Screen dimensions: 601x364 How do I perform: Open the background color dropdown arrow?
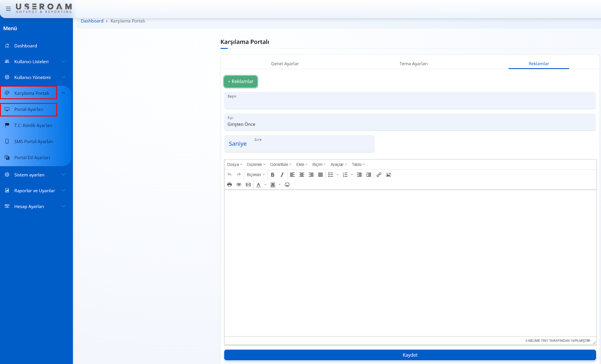(280, 185)
